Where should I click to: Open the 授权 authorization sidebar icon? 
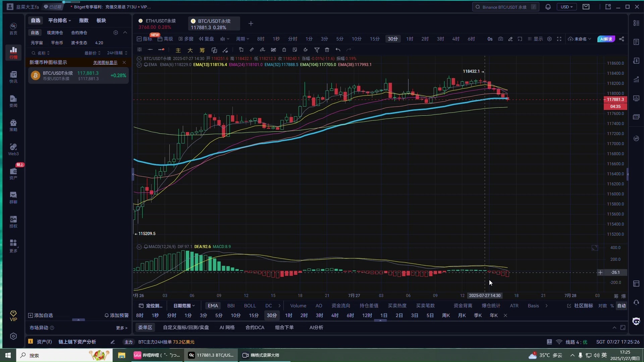(13, 222)
